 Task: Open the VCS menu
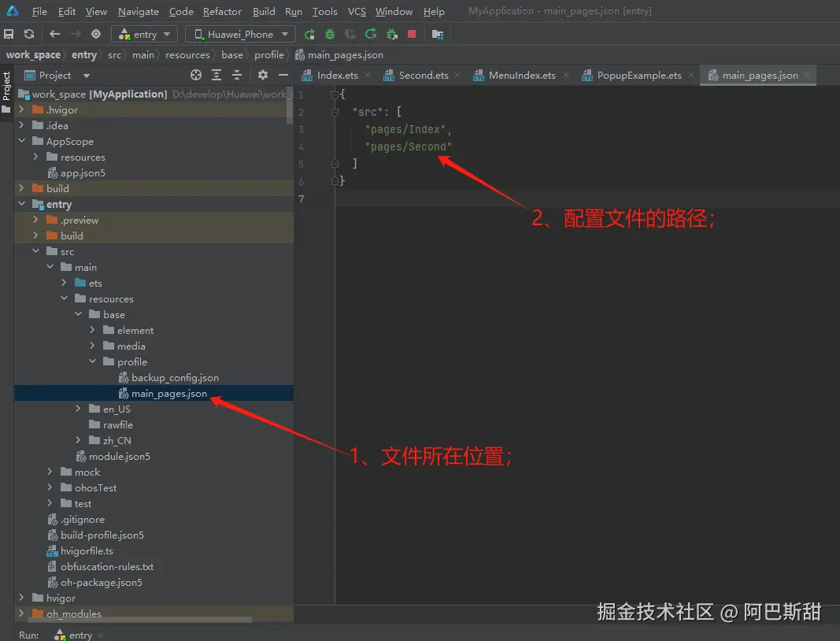click(x=357, y=11)
